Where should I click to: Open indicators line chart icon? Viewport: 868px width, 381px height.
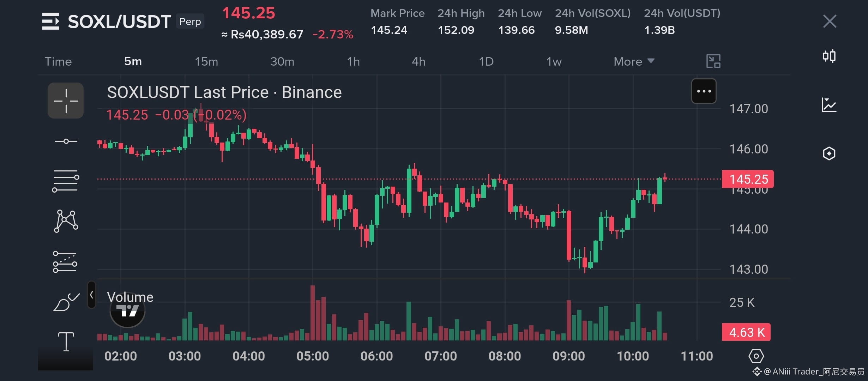[829, 105]
